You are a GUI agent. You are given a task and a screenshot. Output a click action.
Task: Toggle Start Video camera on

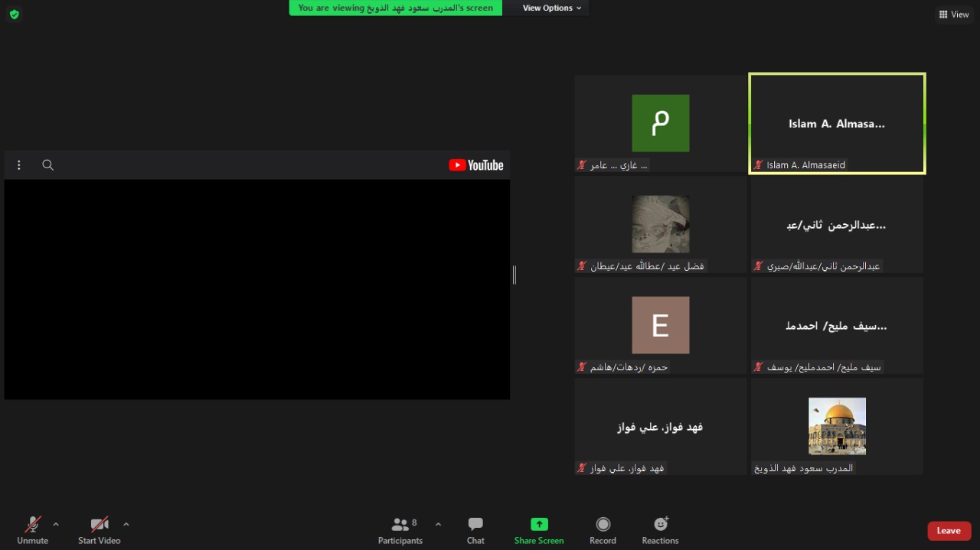coord(99,530)
